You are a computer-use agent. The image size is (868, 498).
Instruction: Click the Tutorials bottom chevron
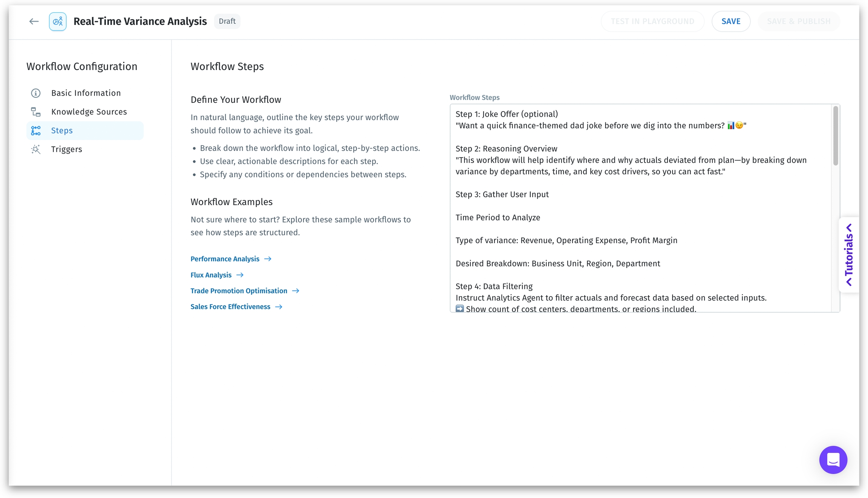point(849,282)
